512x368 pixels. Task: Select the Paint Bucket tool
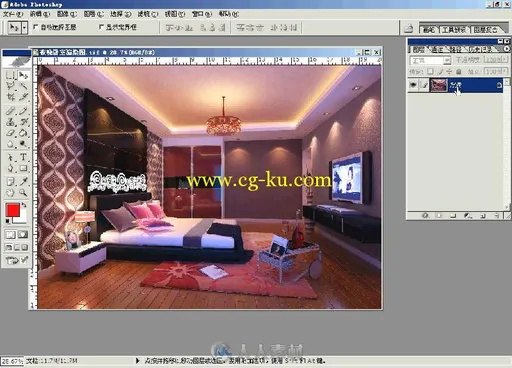pyautogui.click(x=23, y=133)
